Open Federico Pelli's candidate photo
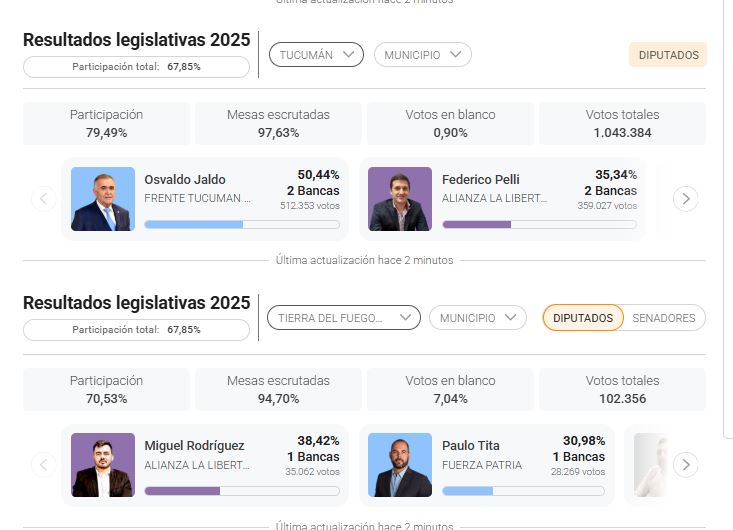 (x=400, y=199)
